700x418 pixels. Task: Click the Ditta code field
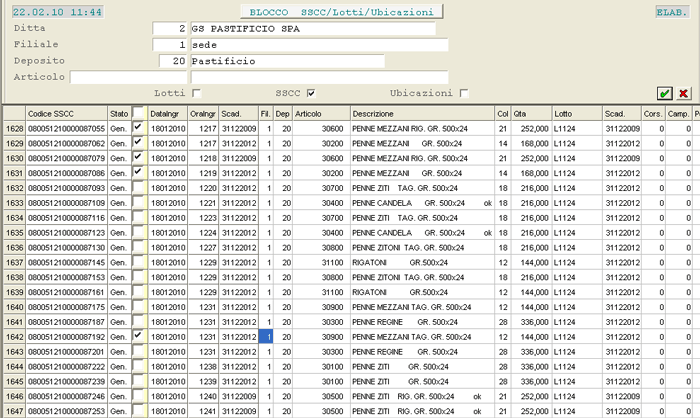pyautogui.click(x=169, y=29)
